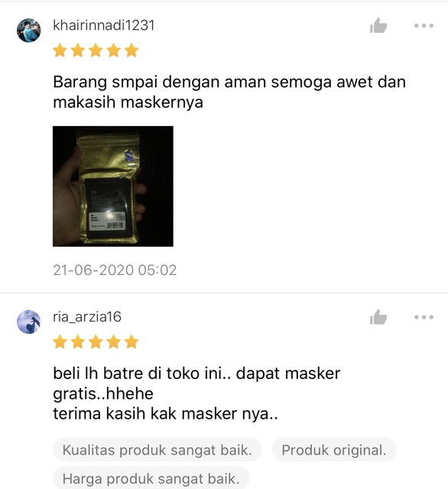Viewport: 448px width, 489px height.
Task: Tap fifth star in ria_arzia16's rating
Action: click(x=131, y=342)
